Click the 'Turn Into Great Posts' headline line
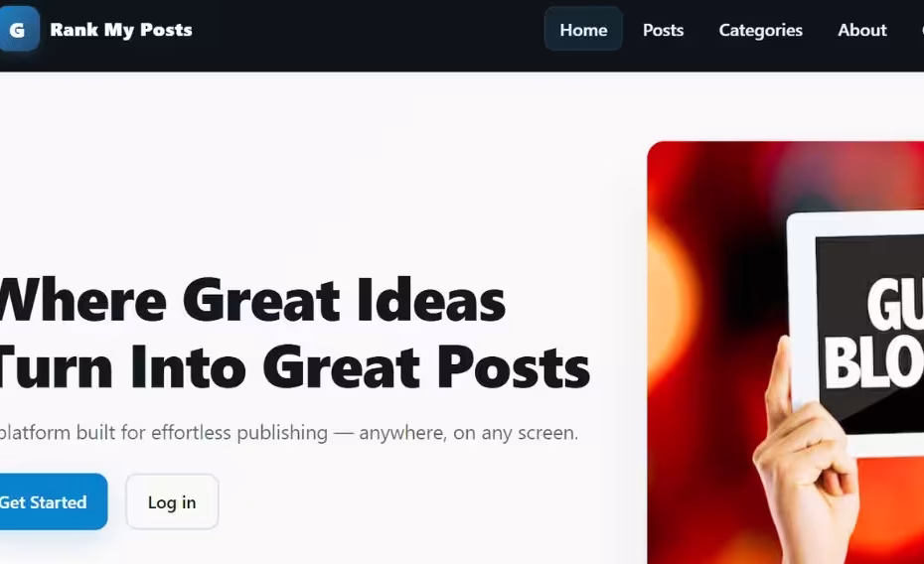 (295, 367)
